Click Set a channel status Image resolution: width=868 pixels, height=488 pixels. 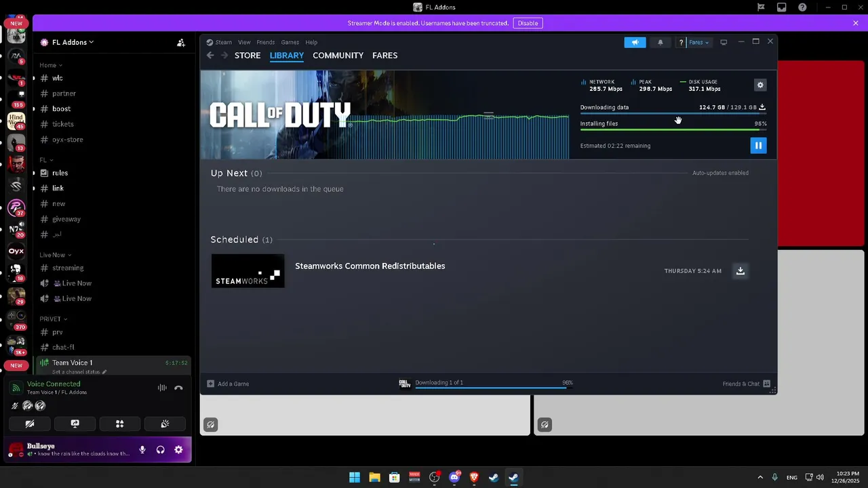tap(79, 372)
